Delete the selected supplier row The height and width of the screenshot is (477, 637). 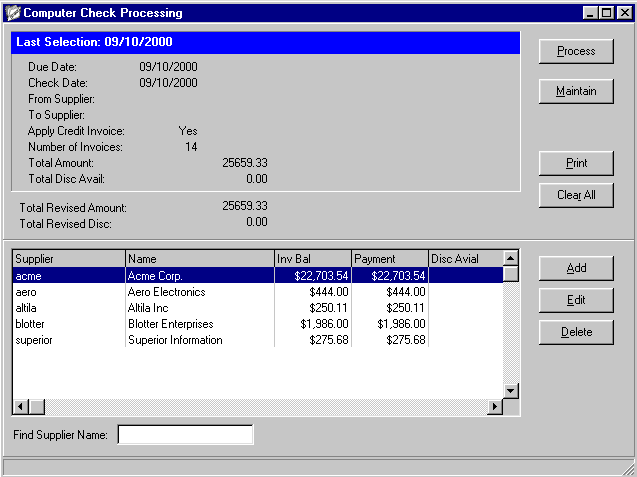[576, 332]
